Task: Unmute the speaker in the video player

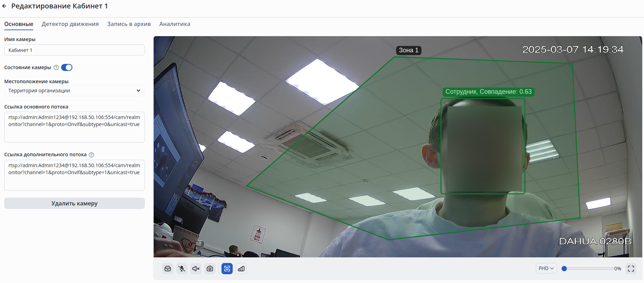Action: pos(196,269)
